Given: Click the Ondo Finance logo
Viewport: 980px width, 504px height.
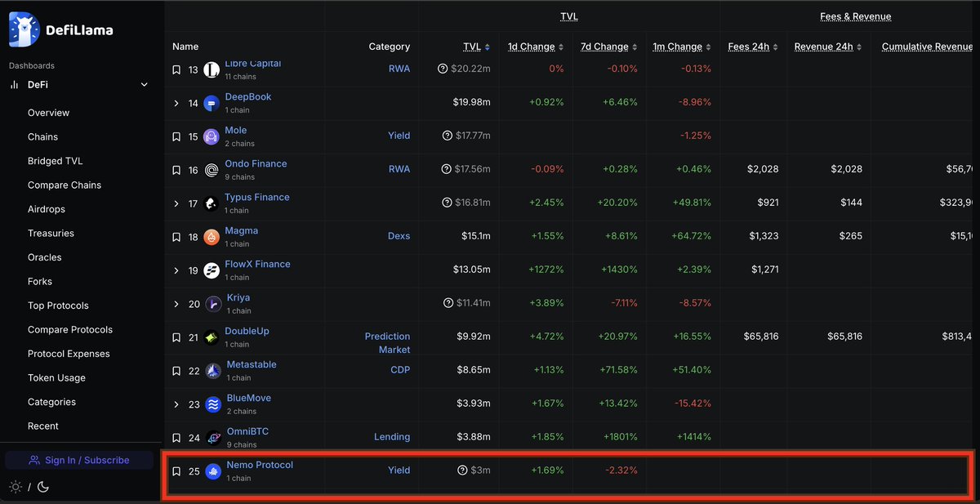Looking at the screenshot, I should pyautogui.click(x=212, y=170).
